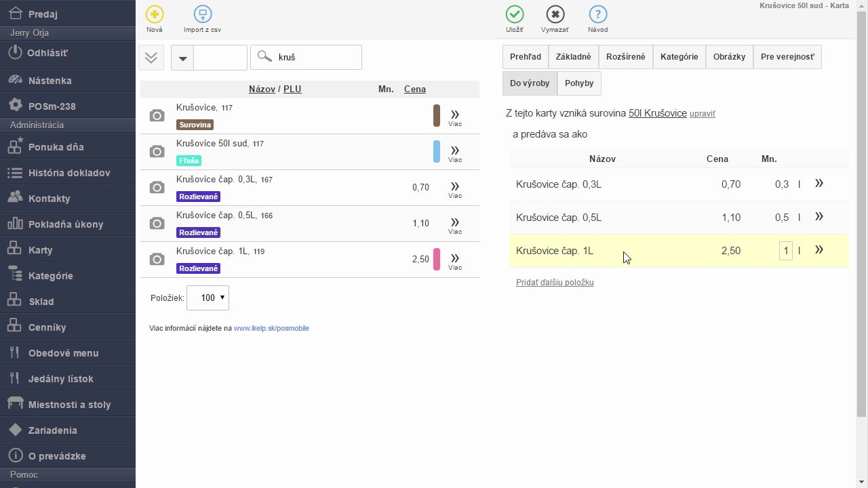Expand Viac for Krušovice čap. 0,3L row
This screenshot has width=868, height=488.
(x=455, y=189)
